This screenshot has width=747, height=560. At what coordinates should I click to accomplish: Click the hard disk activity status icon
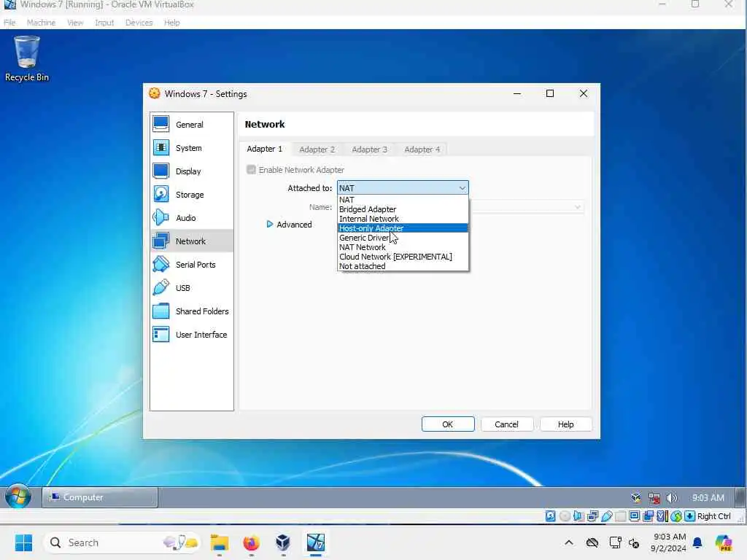click(x=550, y=516)
